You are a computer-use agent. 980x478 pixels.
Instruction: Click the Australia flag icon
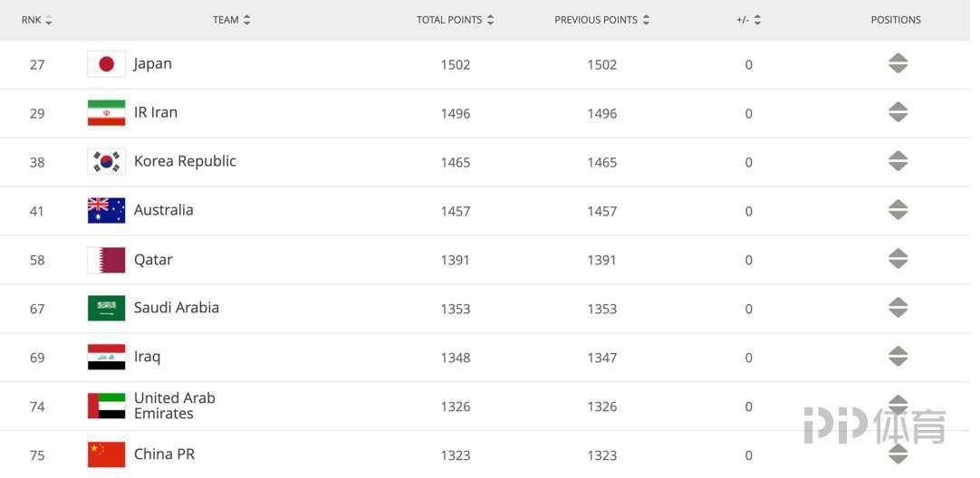click(106, 211)
